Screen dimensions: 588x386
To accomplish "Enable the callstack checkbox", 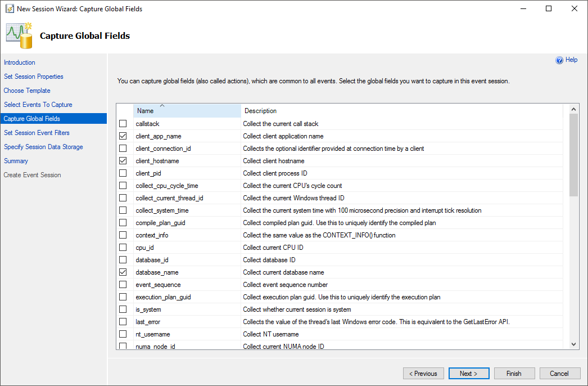I will 123,124.
